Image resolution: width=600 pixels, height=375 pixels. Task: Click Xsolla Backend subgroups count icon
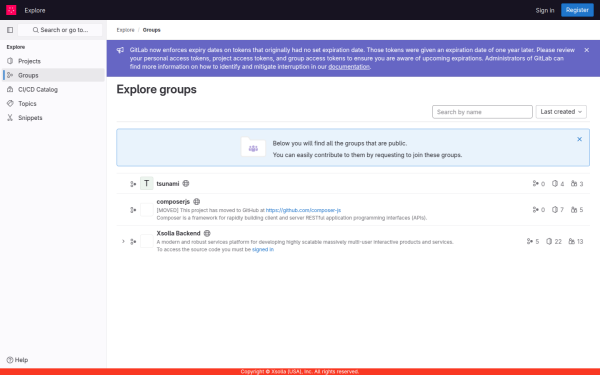click(530, 241)
